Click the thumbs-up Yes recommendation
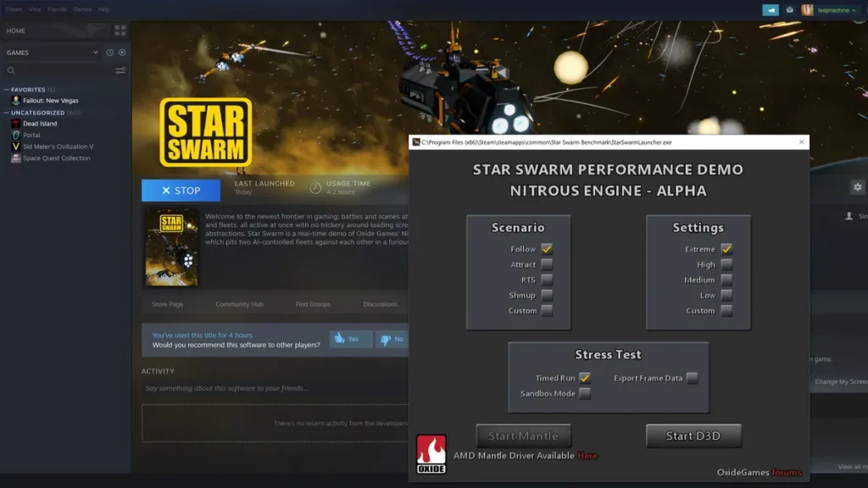The image size is (868, 488). tap(350, 339)
